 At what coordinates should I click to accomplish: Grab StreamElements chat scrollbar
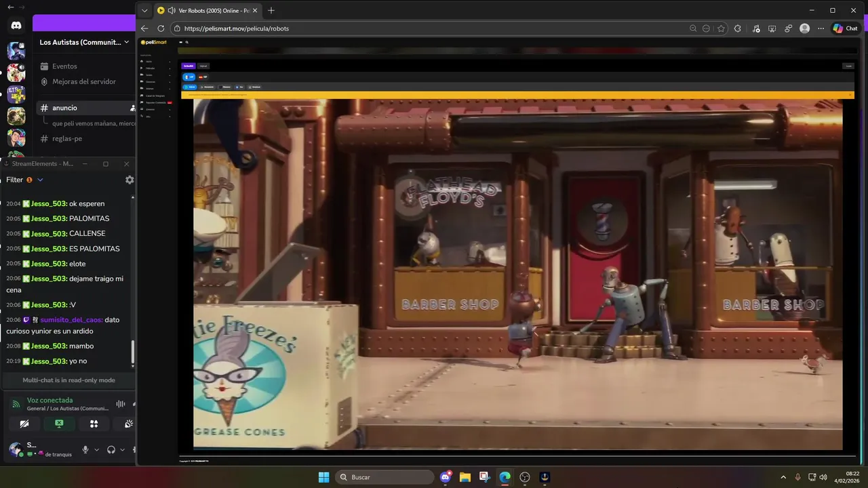[x=133, y=352]
